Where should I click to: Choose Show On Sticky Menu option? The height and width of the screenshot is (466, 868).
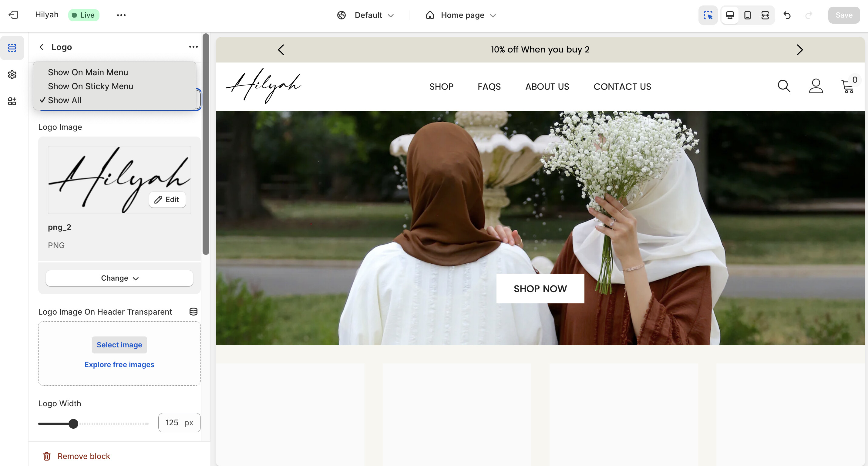(90, 86)
